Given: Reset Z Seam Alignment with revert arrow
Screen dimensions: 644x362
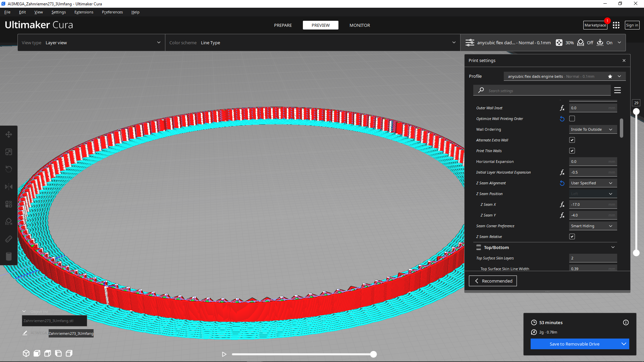Looking at the screenshot, I should point(562,183).
